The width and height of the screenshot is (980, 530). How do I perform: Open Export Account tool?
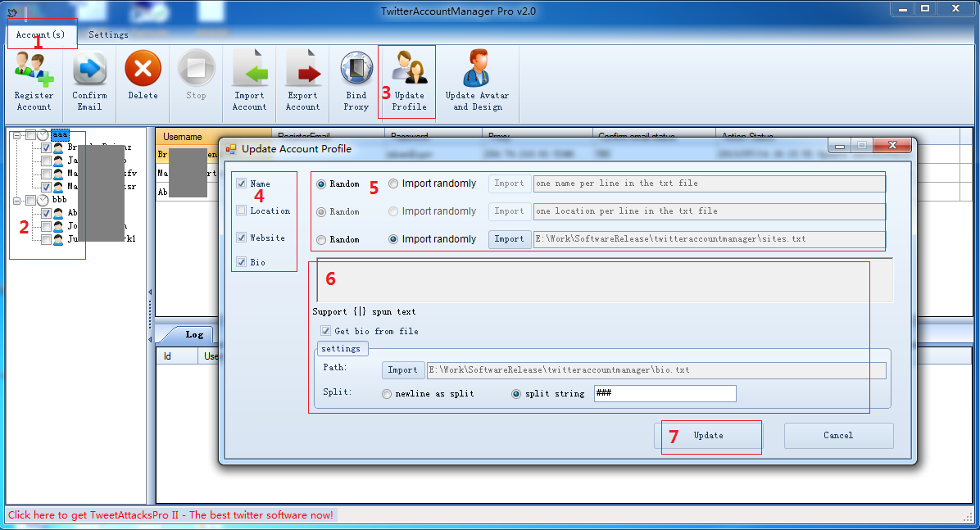pyautogui.click(x=303, y=81)
